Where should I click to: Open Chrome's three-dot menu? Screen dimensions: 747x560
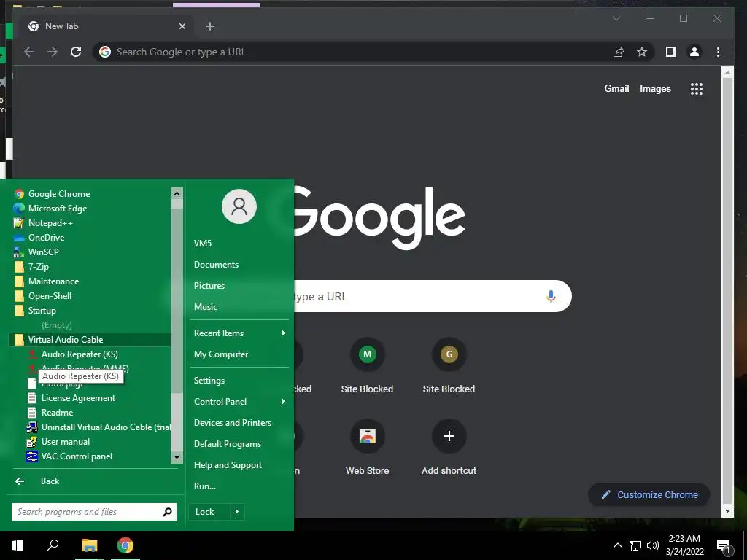coord(718,52)
